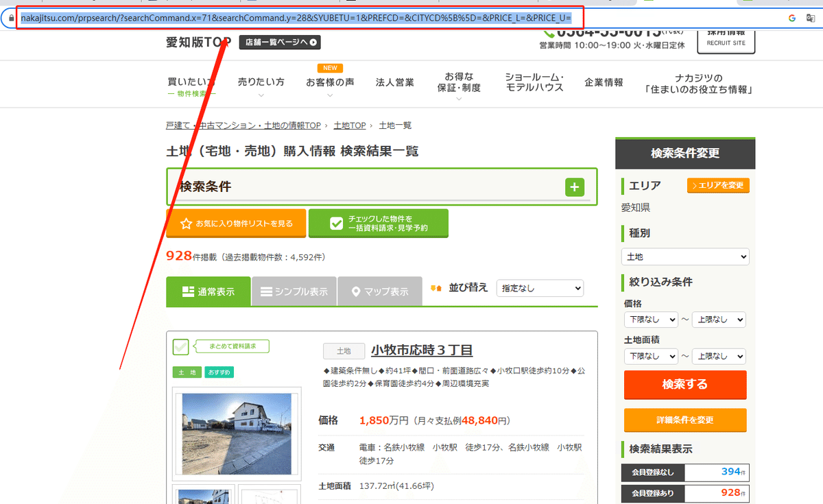This screenshot has width=823, height=504.
Task: Switch to シンプル表示 tab
Action: (x=294, y=291)
